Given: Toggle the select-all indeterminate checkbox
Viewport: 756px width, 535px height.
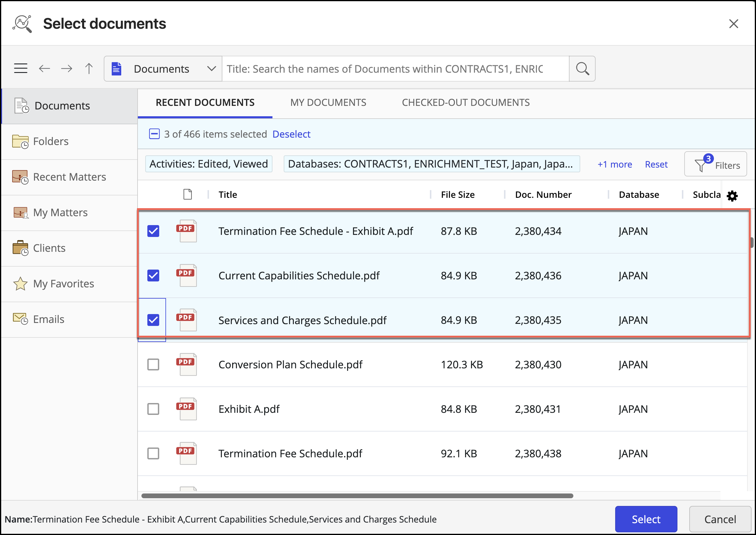Looking at the screenshot, I should pyautogui.click(x=154, y=134).
